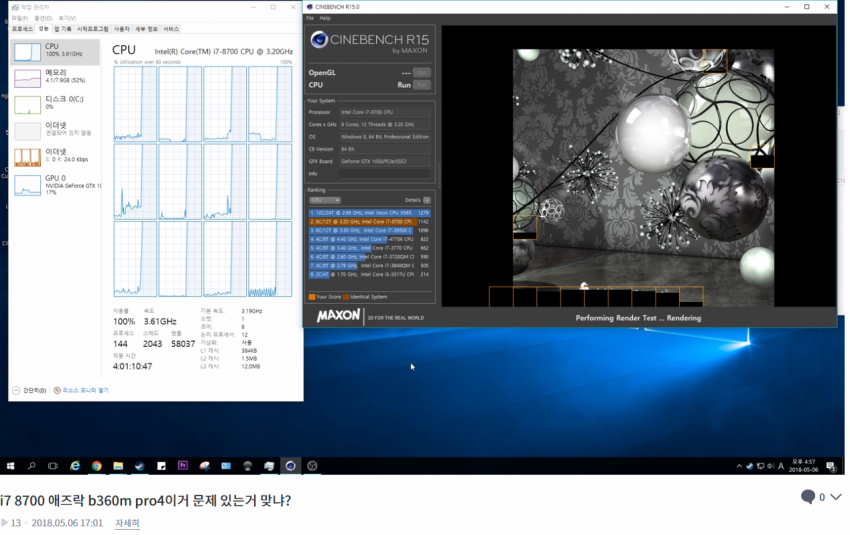Select CPU in Task Manager sidebar
The width and height of the screenshot is (850, 535).
[55, 52]
